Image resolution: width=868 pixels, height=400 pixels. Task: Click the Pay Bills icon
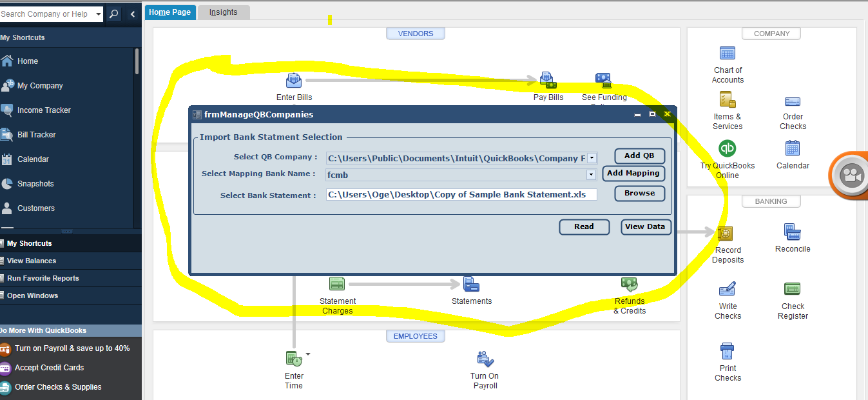pos(548,80)
